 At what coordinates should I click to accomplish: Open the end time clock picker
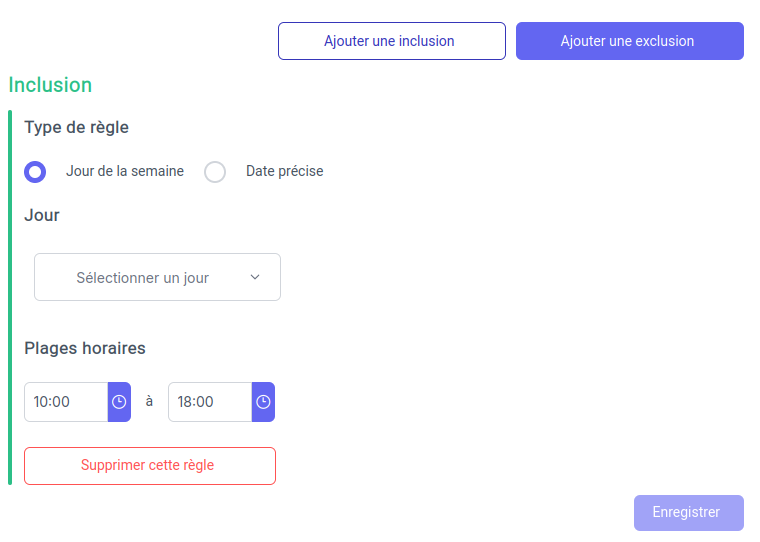click(263, 402)
